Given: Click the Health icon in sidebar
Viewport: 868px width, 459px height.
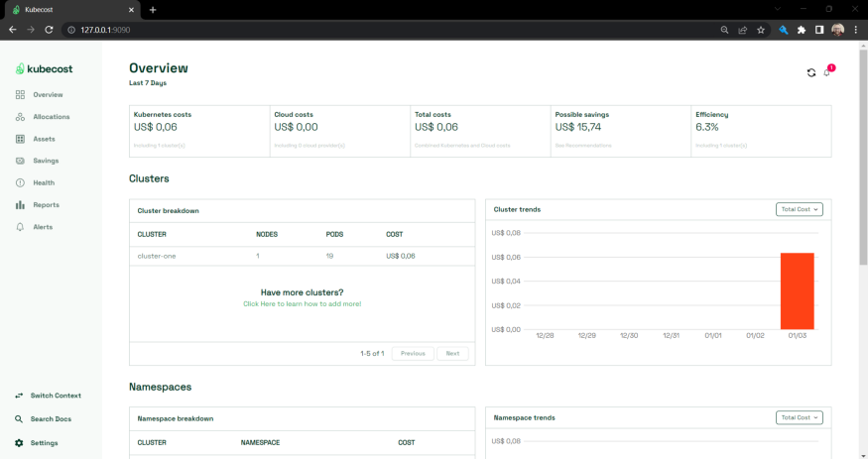Looking at the screenshot, I should (x=20, y=182).
